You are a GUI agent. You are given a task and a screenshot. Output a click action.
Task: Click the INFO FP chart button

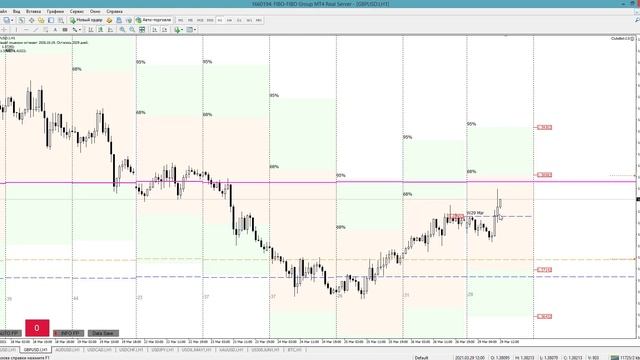(69, 333)
